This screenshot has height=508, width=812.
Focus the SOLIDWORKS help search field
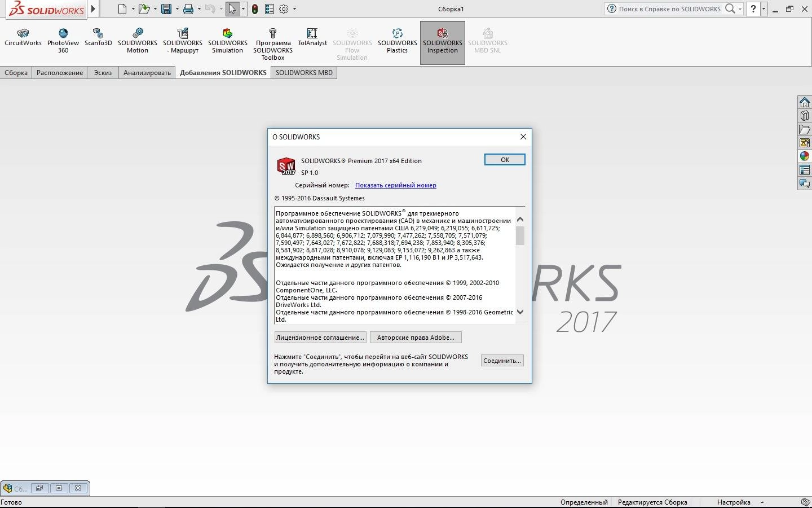pos(669,9)
